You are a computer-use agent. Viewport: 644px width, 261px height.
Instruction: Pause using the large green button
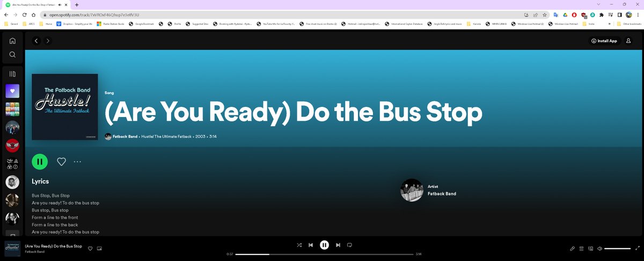(40, 161)
